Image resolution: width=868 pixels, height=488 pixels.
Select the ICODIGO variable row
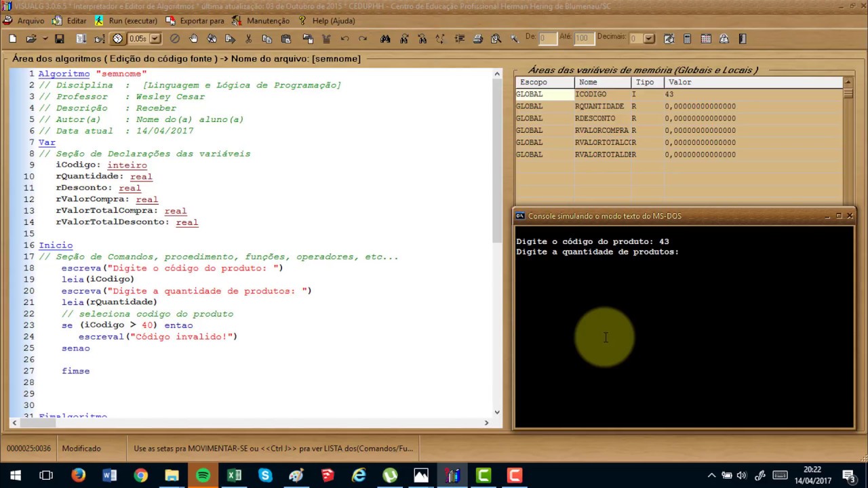pyautogui.click(x=679, y=94)
